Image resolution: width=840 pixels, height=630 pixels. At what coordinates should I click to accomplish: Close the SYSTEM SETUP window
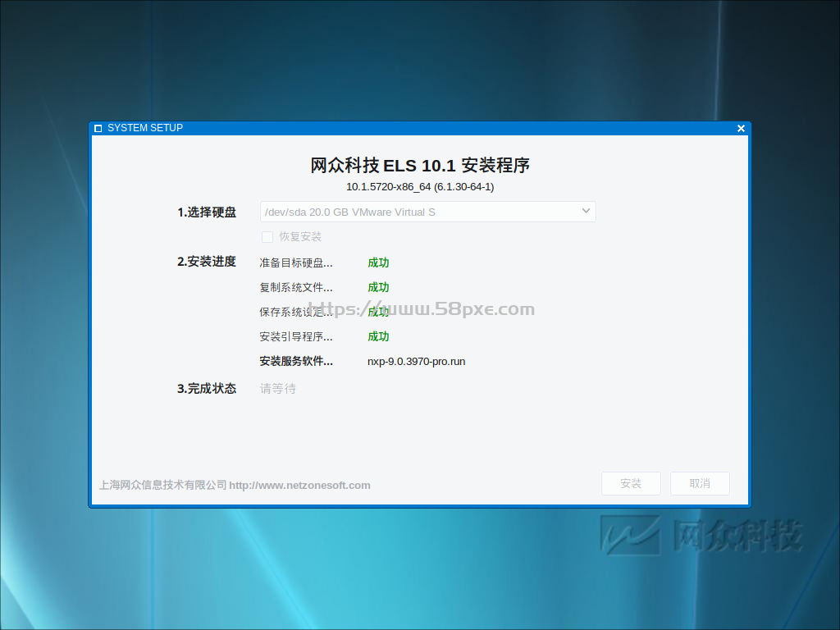click(x=741, y=129)
